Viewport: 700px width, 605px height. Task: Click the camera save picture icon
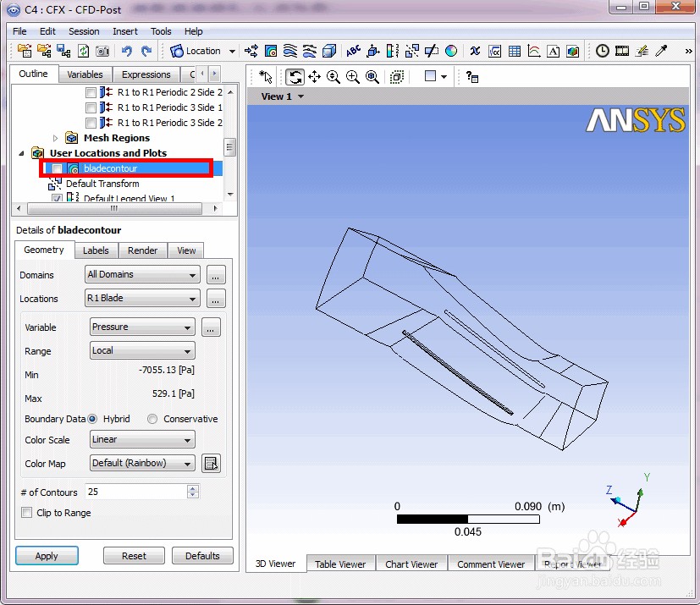pos(102,51)
